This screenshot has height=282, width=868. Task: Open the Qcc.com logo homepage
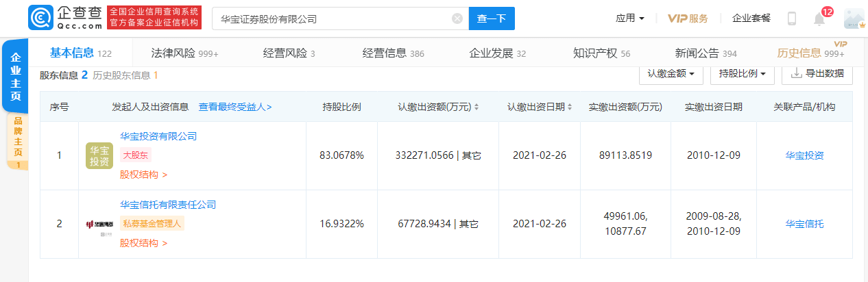click(x=67, y=18)
